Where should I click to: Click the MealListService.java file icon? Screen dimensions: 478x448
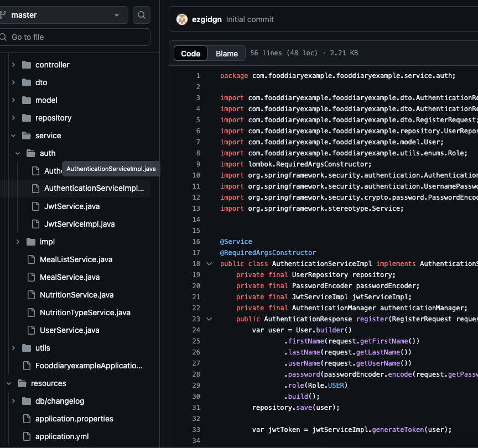(x=31, y=259)
